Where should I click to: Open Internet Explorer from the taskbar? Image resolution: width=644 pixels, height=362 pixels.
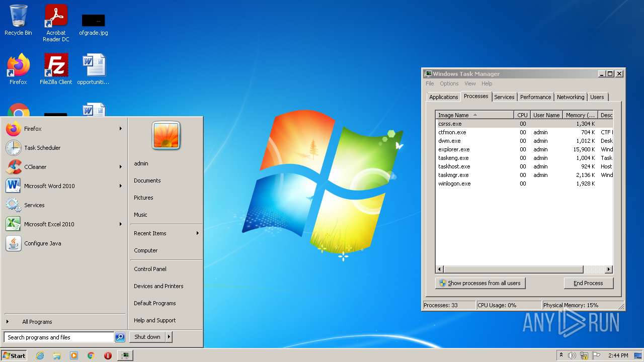pos(40,355)
